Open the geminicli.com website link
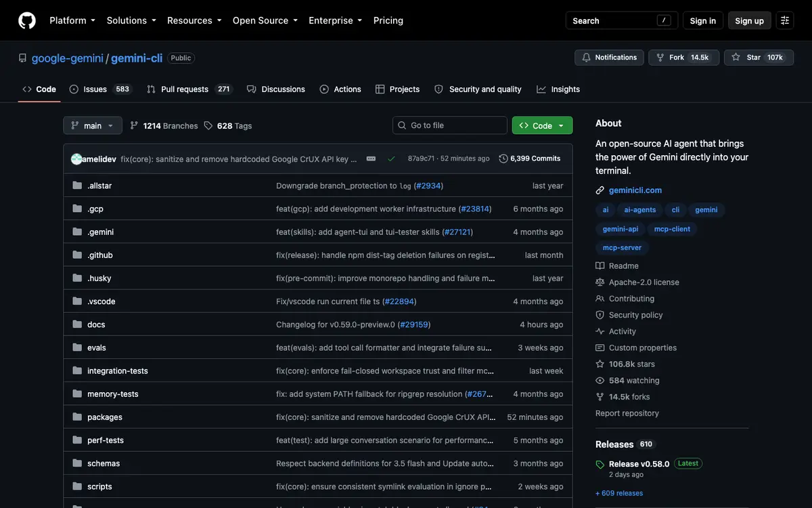 click(634, 190)
